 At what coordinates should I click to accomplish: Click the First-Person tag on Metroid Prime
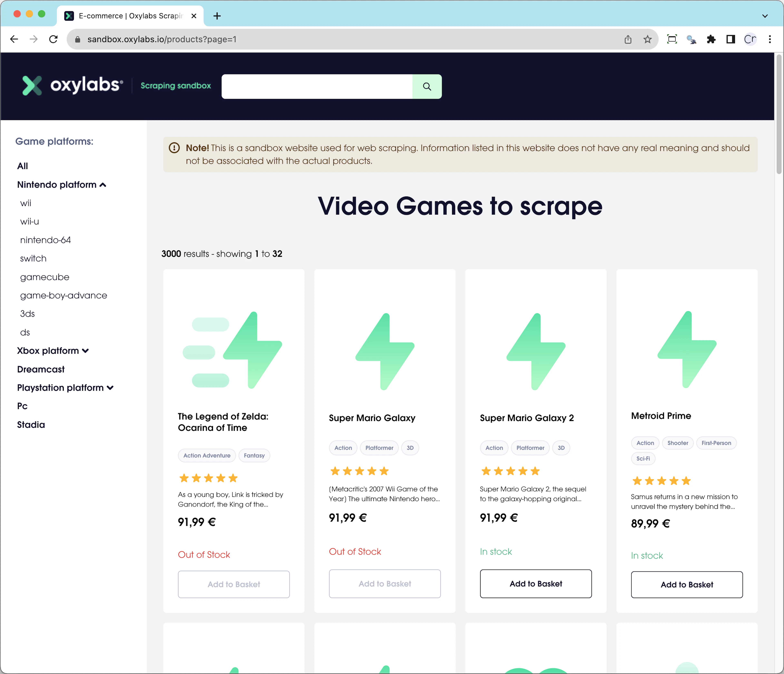(716, 443)
